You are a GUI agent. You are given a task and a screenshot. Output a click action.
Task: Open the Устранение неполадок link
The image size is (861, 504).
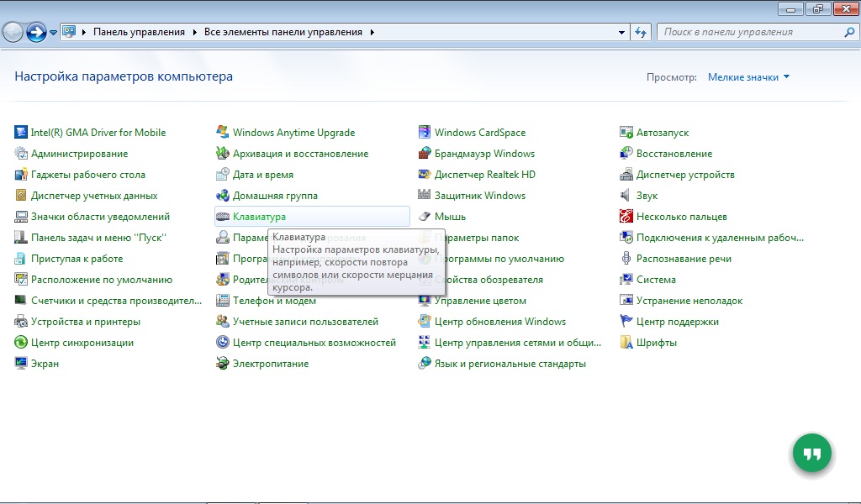689,301
